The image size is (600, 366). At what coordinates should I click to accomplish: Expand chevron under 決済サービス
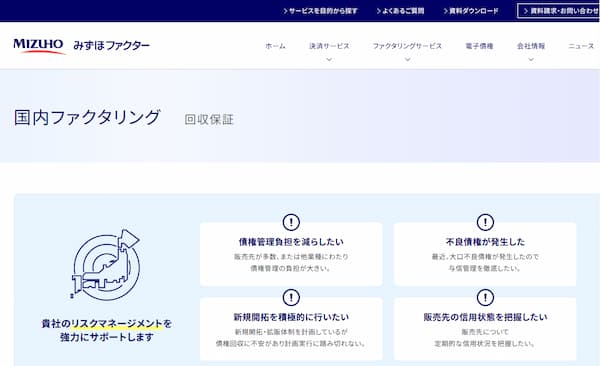click(x=329, y=59)
